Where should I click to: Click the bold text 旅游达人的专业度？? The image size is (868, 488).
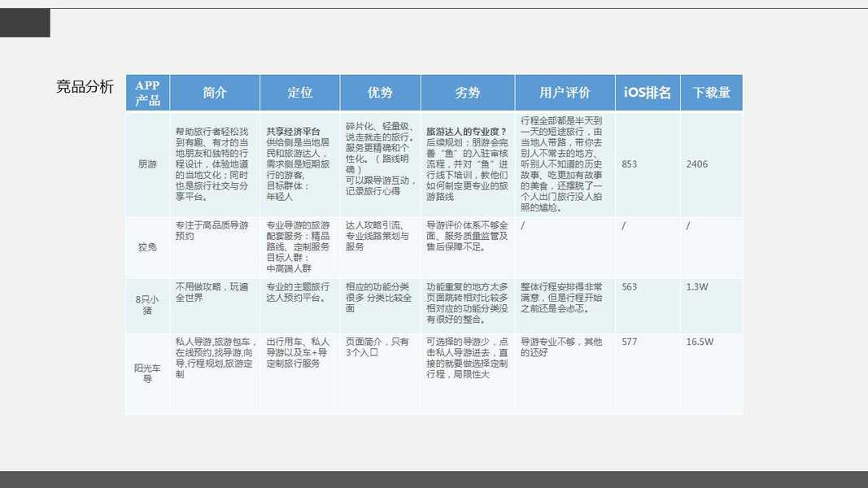pos(467,132)
